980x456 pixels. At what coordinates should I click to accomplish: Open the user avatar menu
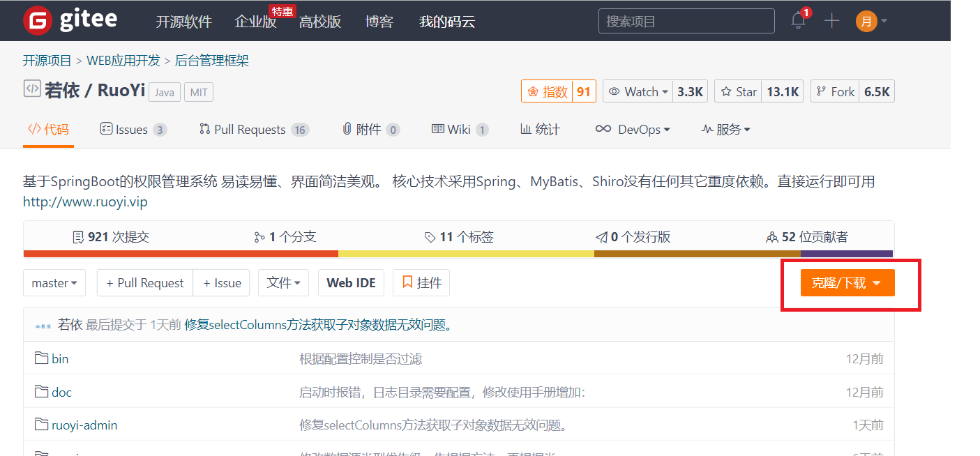tap(871, 21)
